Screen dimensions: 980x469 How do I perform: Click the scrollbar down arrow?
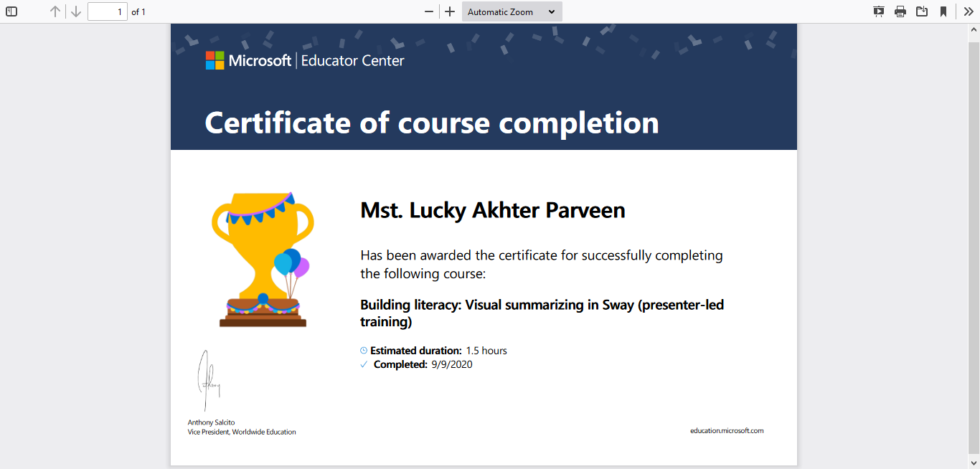point(974,463)
